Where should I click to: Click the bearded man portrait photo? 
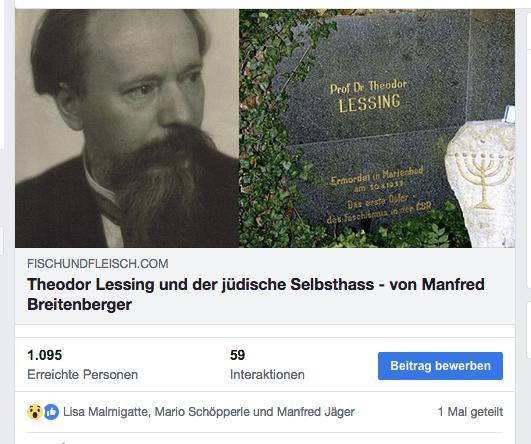click(127, 128)
